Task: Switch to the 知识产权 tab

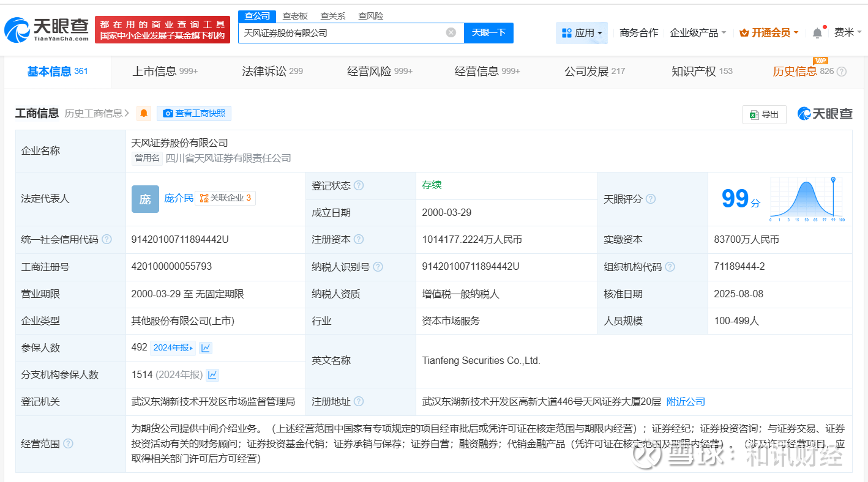Action: click(702, 72)
